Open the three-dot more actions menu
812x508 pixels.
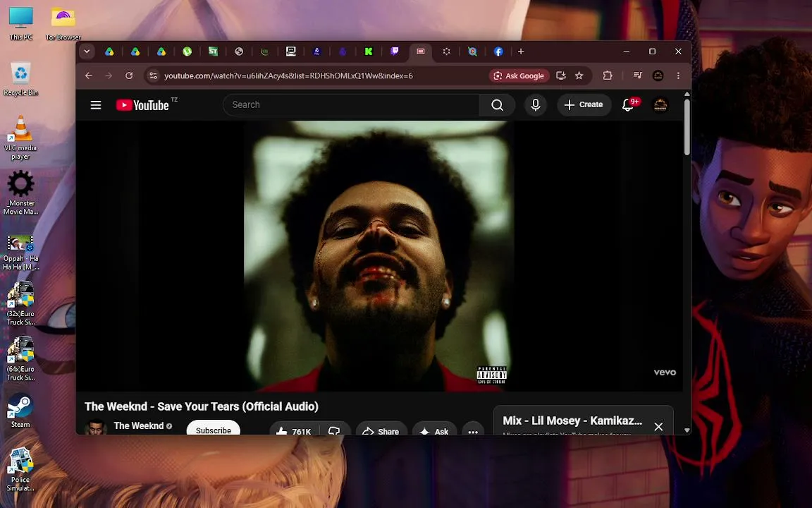473,430
